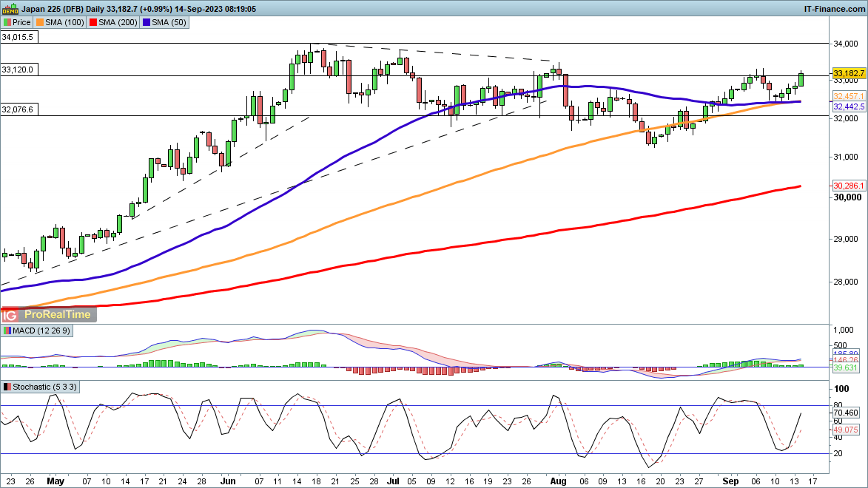Click the 30,000 price axis label

[847, 197]
